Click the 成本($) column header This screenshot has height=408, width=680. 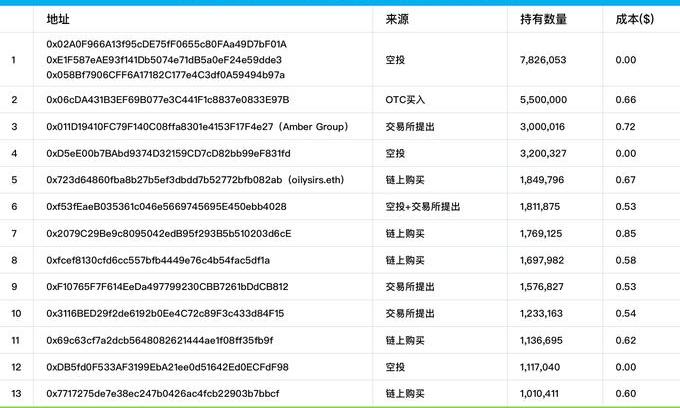632,19
